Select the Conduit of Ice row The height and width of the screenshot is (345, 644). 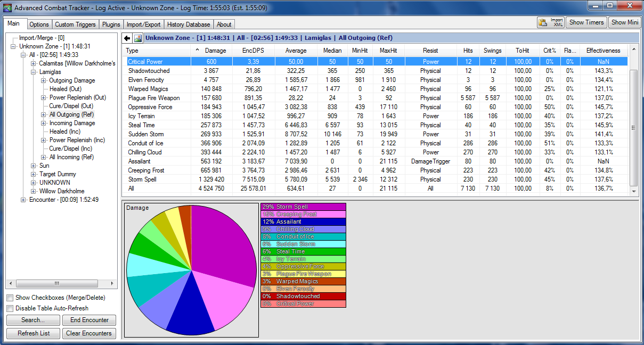(x=376, y=143)
